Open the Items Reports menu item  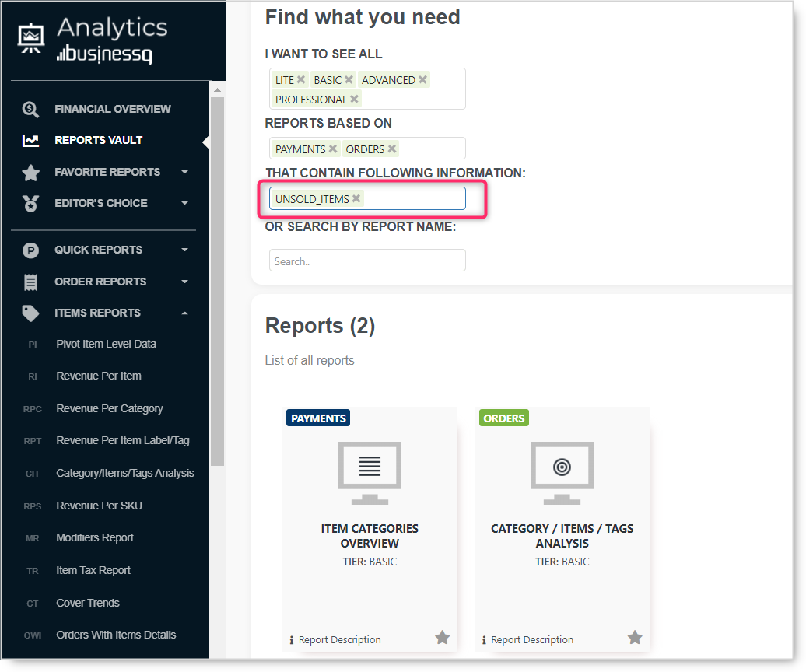[x=97, y=313]
